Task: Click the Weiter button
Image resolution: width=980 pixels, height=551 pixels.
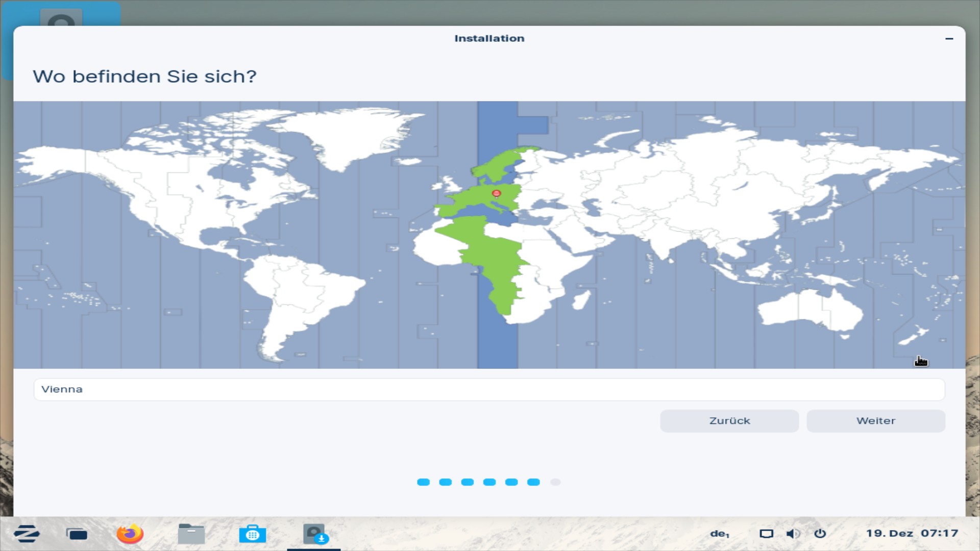Action: (x=876, y=421)
